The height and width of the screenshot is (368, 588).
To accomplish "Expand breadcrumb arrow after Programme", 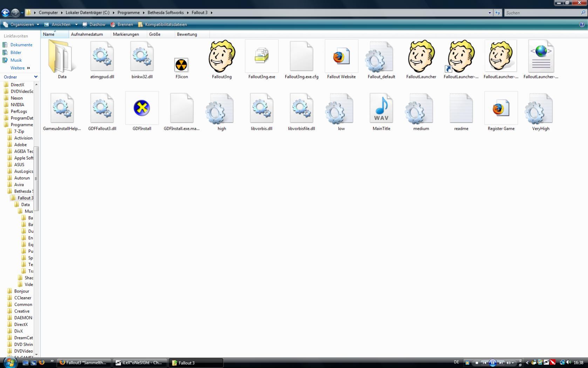I will 144,13.
